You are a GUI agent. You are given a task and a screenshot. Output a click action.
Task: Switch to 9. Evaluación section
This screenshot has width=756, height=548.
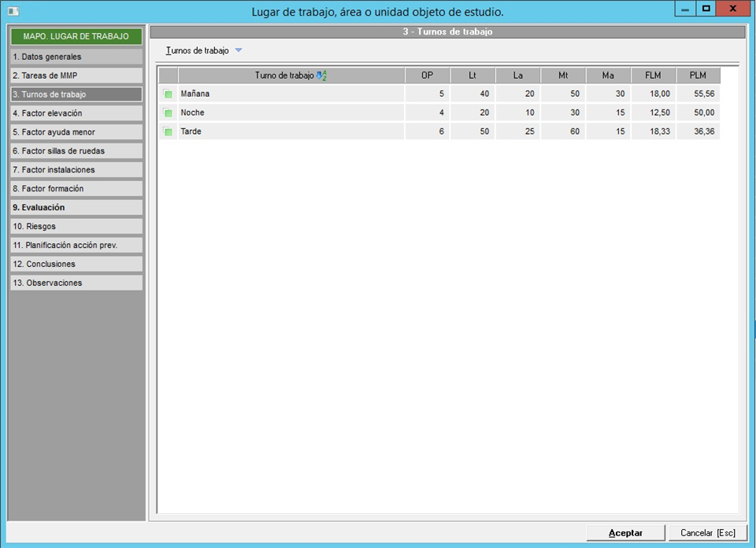click(x=76, y=208)
